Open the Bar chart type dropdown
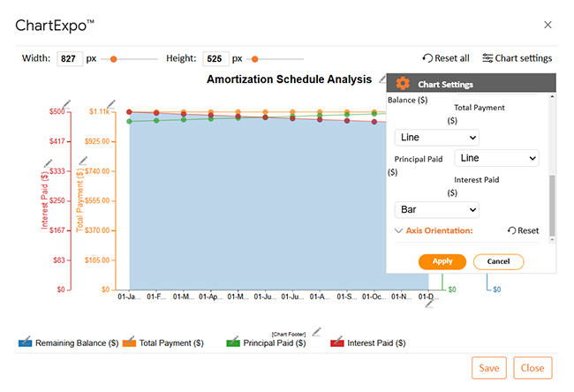 (x=436, y=210)
